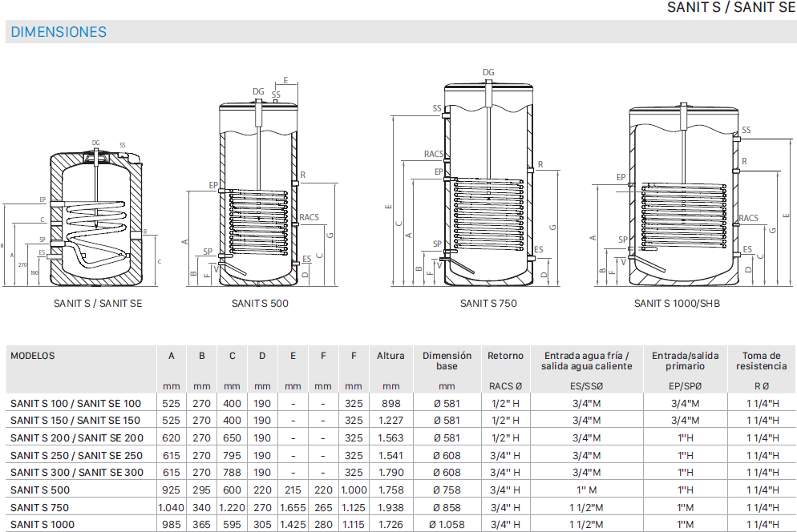
Task: Click the 'Toma de resistencia' column header
Action: (x=762, y=361)
